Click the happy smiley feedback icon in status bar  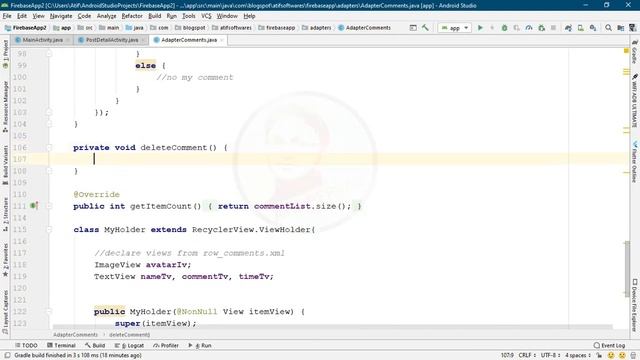point(611,356)
